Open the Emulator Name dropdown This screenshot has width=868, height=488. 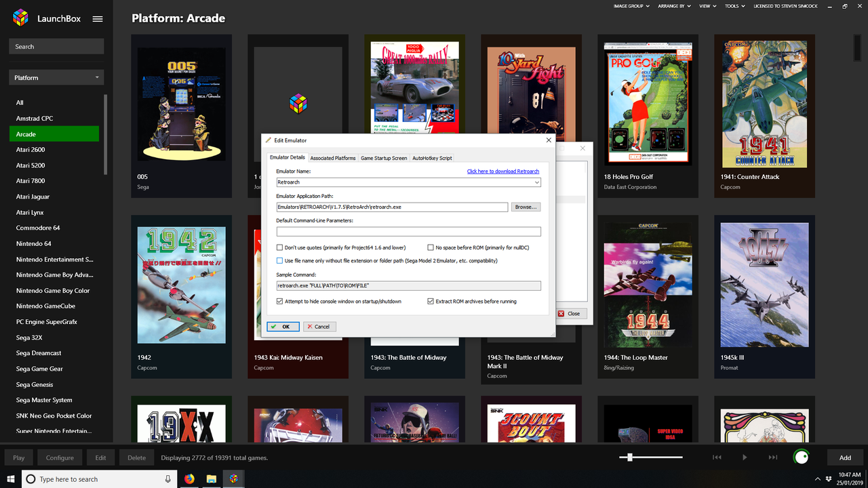click(x=537, y=182)
